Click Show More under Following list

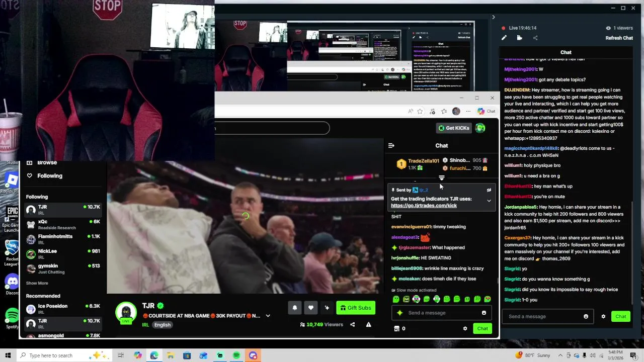pyautogui.click(x=37, y=283)
